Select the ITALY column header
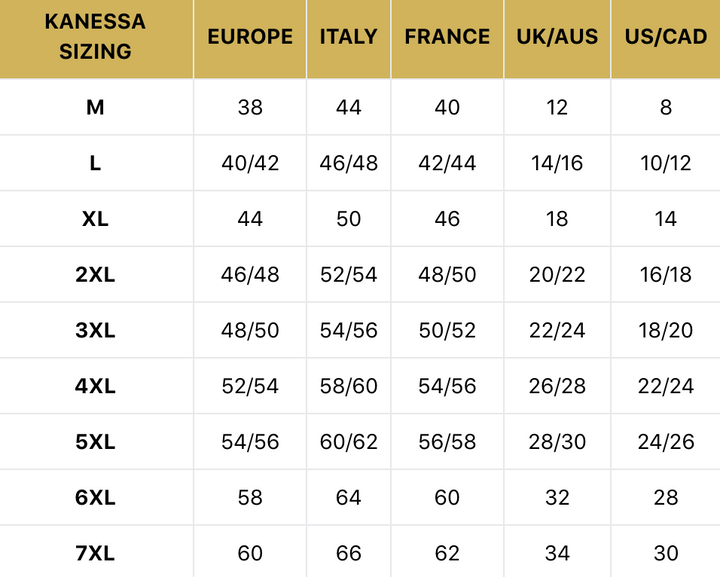This screenshot has height=577, width=720. click(349, 37)
